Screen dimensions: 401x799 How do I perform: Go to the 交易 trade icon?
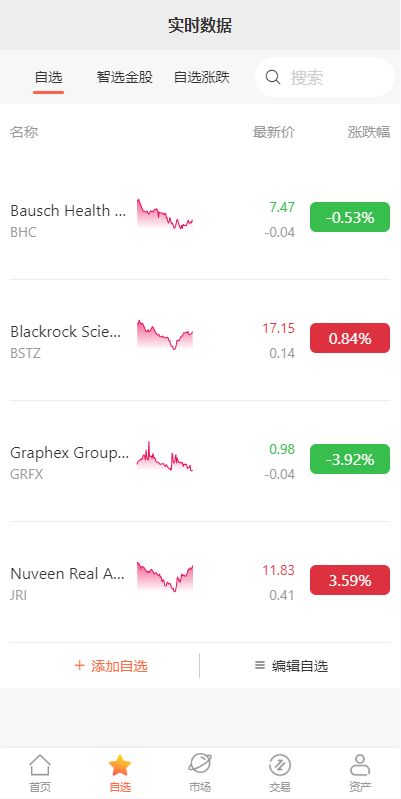click(x=280, y=765)
